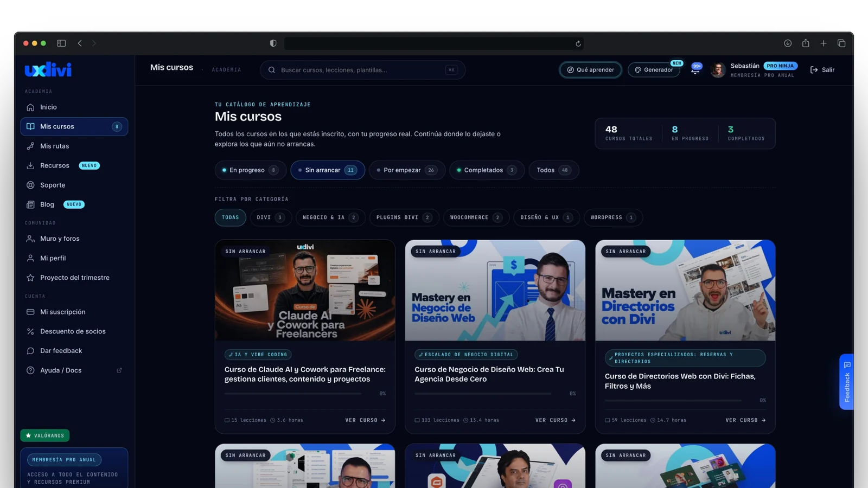Viewport: 868px width, 488px height.
Task: Click Ver curso for Claude AI course
Action: (x=365, y=420)
